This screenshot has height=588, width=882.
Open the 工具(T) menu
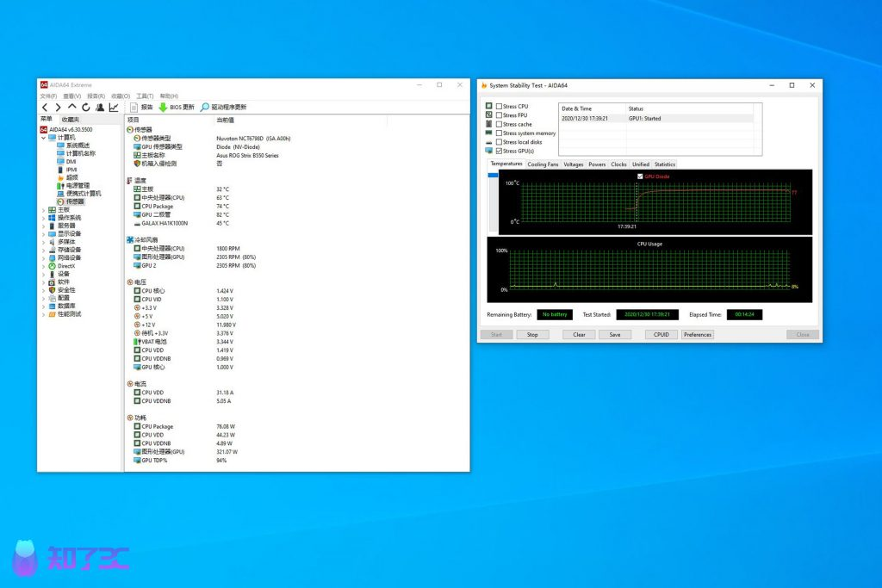pyautogui.click(x=145, y=96)
